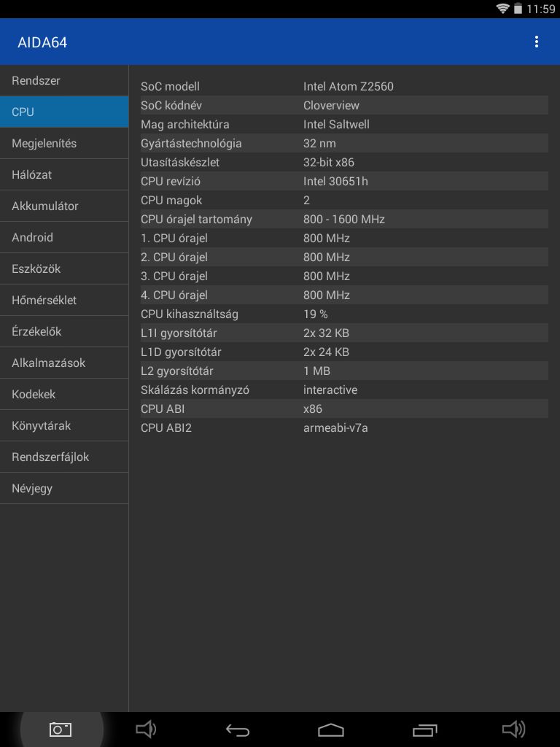This screenshot has width=560, height=747.
Task: Select the CPU kihasználtság label
Action: pyautogui.click(x=189, y=314)
